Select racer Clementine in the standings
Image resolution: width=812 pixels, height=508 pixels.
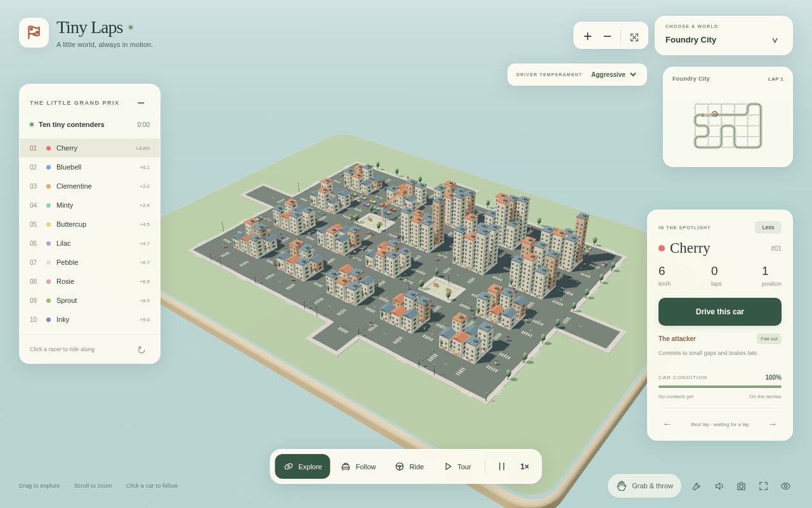click(89, 186)
